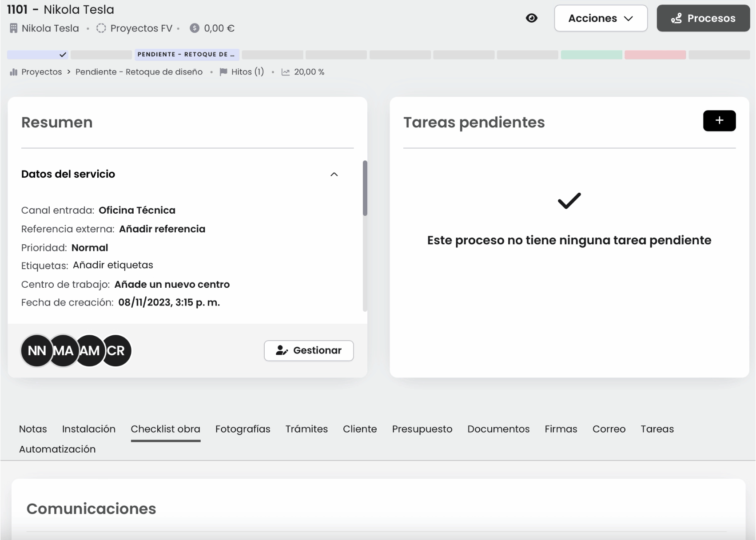Click the chart icon beside 20,00 %
Screen dimensions: 756x540
[x=286, y=72]
